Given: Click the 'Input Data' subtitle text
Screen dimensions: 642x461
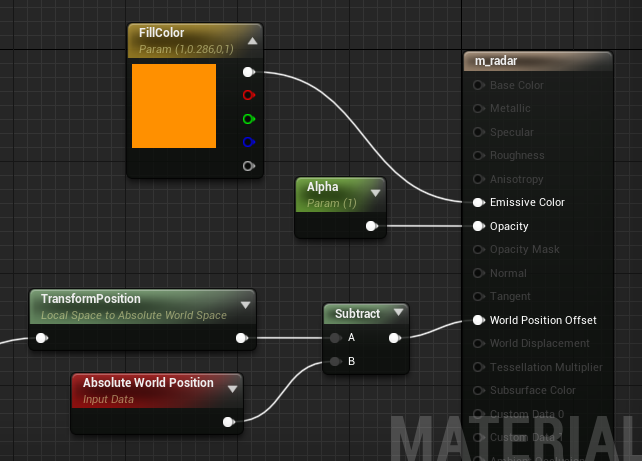Looking at the screenshot, I should tap(108, 399).
